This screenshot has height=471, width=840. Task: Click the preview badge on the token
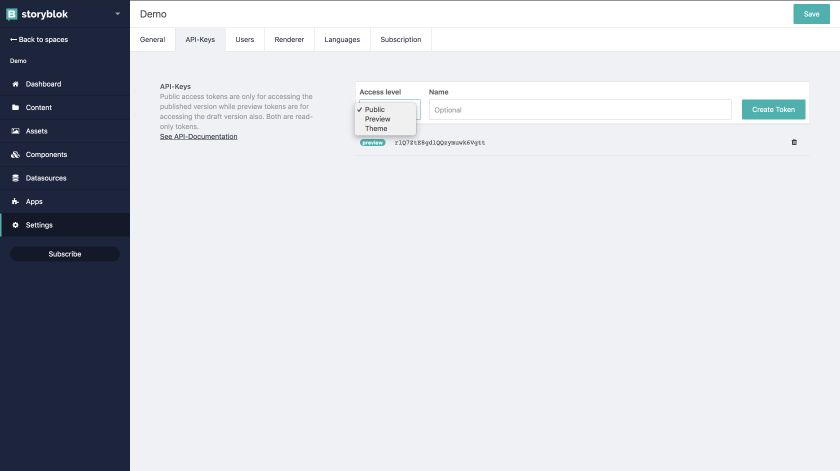pos(372,143)
